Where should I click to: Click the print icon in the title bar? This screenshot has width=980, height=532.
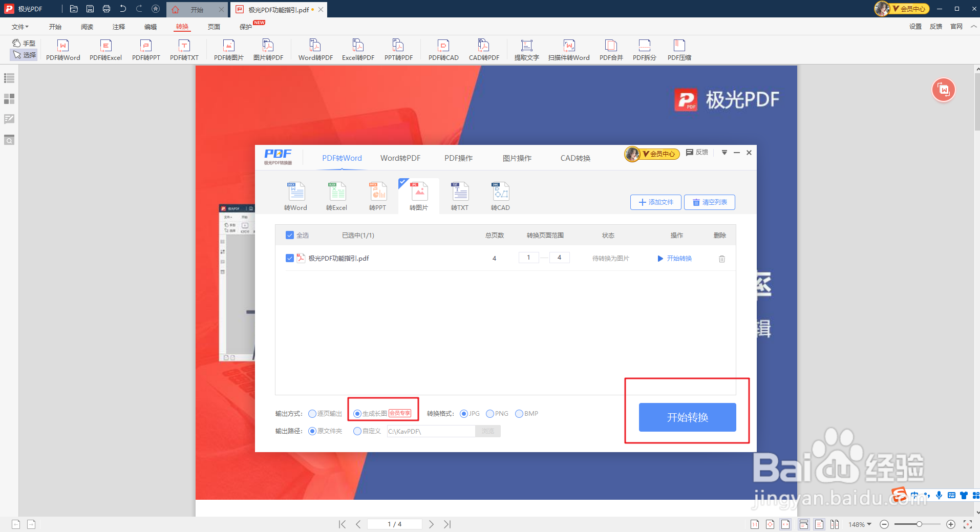(x=106, y=9)
